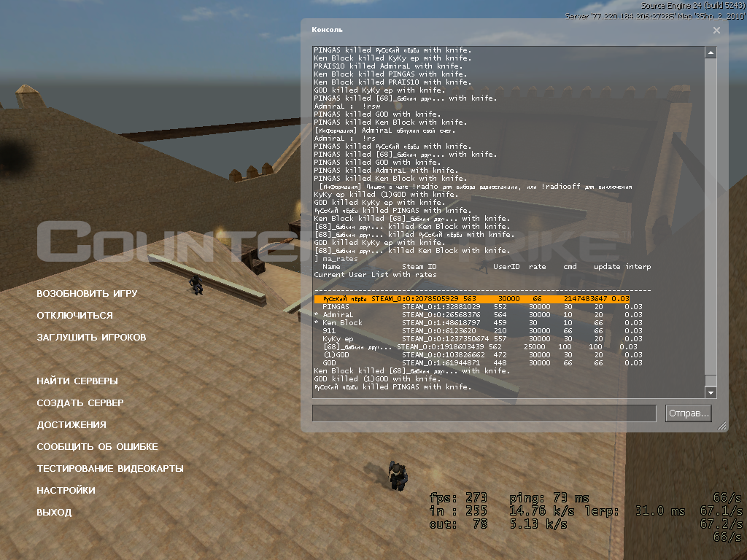Click the console vertical scrollbar track

(x=711, y=222)
